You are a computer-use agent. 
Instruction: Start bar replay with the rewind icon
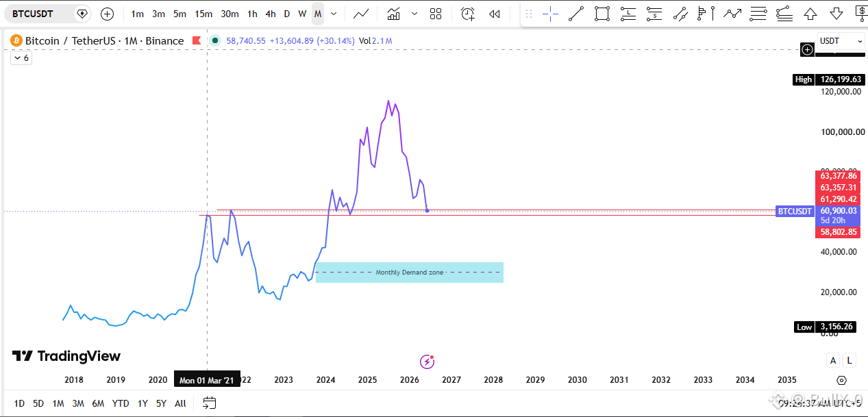click(495, 14)
